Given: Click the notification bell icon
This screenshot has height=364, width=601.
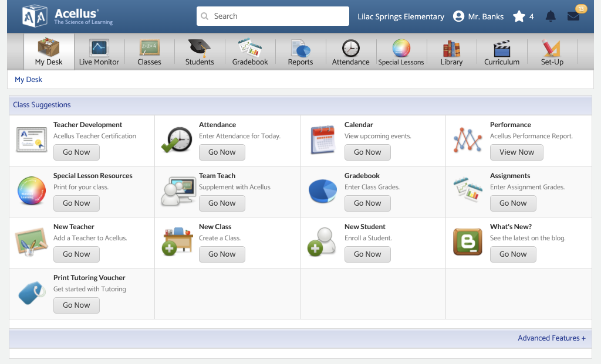Looking at the screenshot, I should (x=550, y=16).
